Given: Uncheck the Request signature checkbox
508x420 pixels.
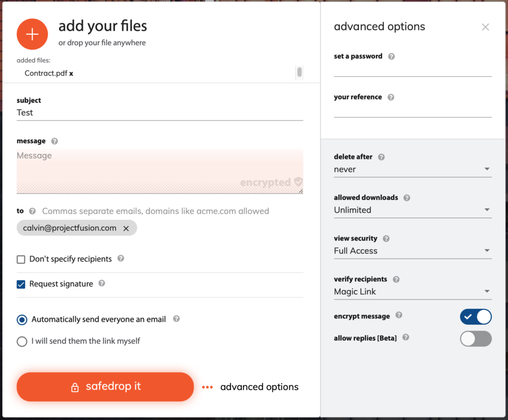Looking at the screenshot, I should click(21, 285).
